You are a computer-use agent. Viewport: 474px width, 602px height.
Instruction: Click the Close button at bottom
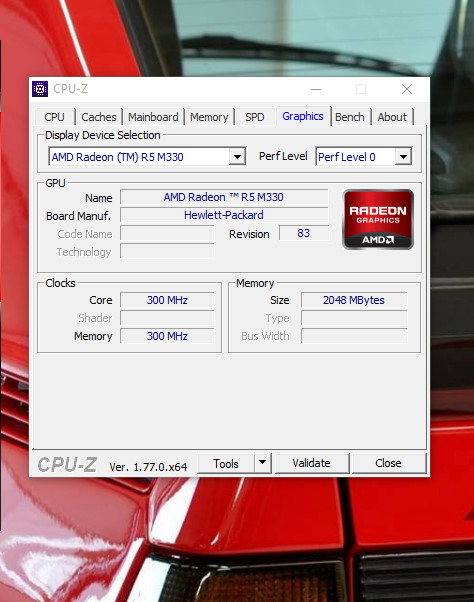(x=388, y=463)
